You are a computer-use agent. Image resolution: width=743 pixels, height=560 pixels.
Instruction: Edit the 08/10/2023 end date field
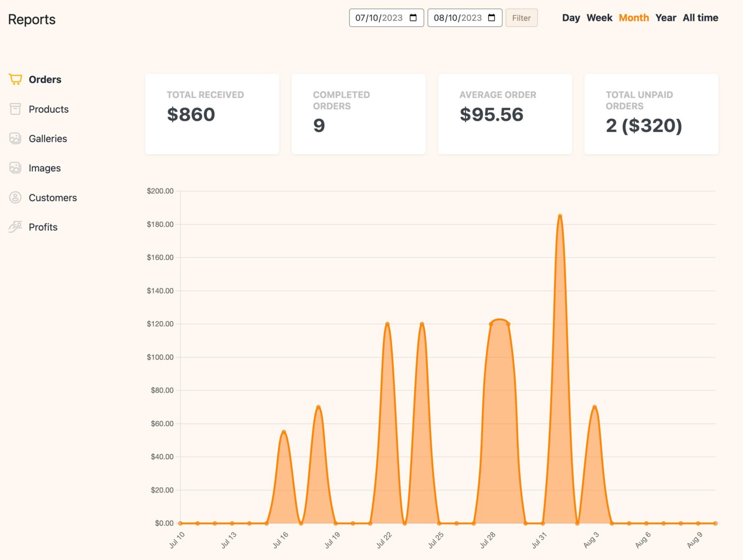coord(465,18)
